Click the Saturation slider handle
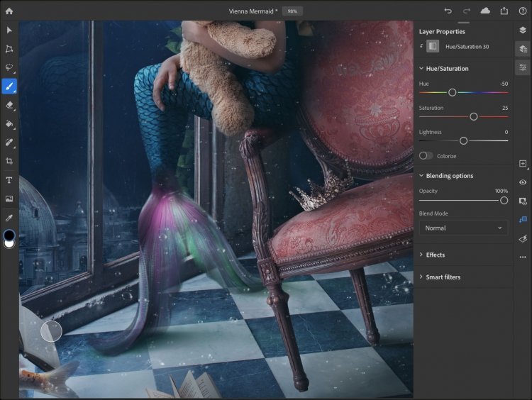532x400 pixels. point(474,117)
